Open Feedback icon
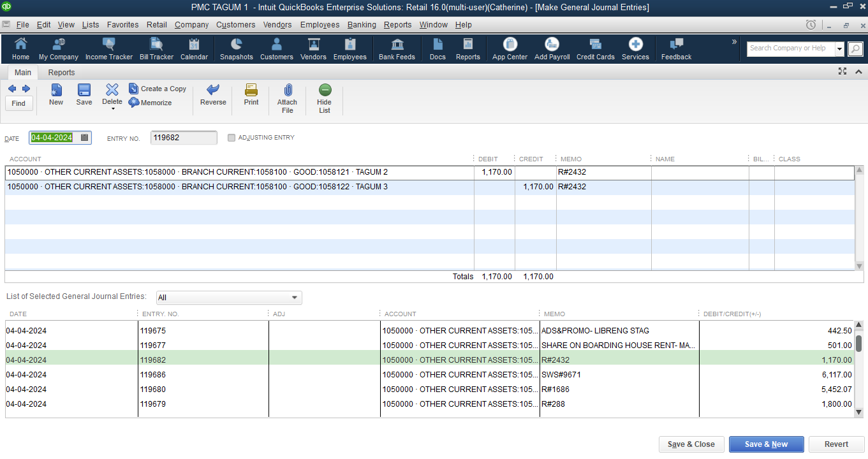The width and height of the screenshot is (868, 459). click(677, 49)
